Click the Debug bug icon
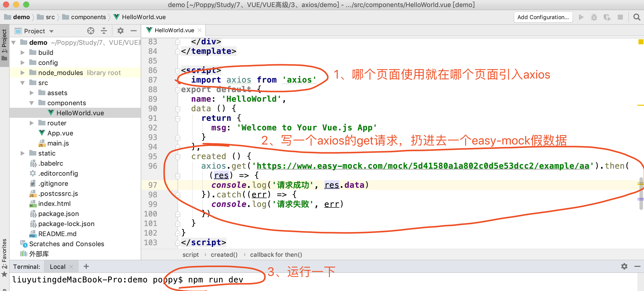Viewport: 644px width, 291px height. 594,17
